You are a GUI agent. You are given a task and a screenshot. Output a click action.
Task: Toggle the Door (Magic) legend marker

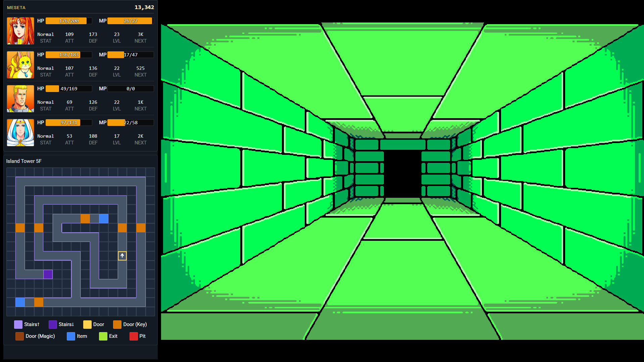click(x=19, y=336)
